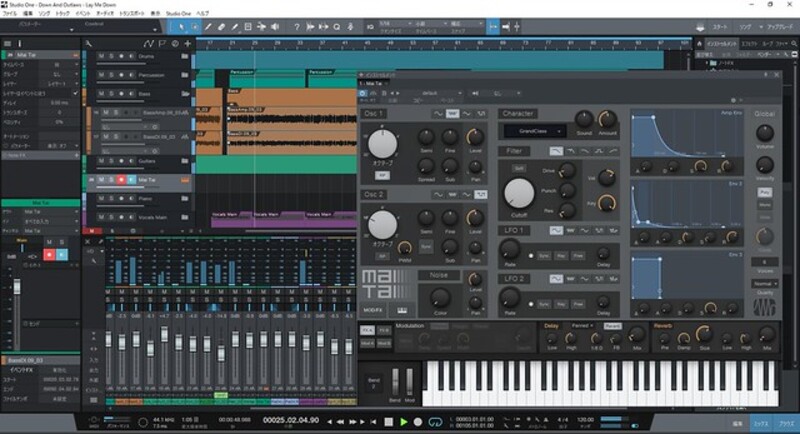Open Mai Tai keyboard view icon

[x=402, y=310]
